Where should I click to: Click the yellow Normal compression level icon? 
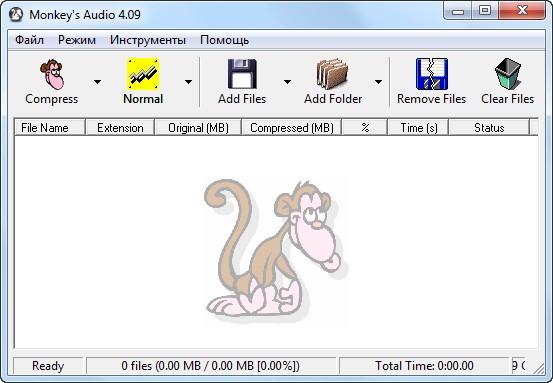coord(143,74)
